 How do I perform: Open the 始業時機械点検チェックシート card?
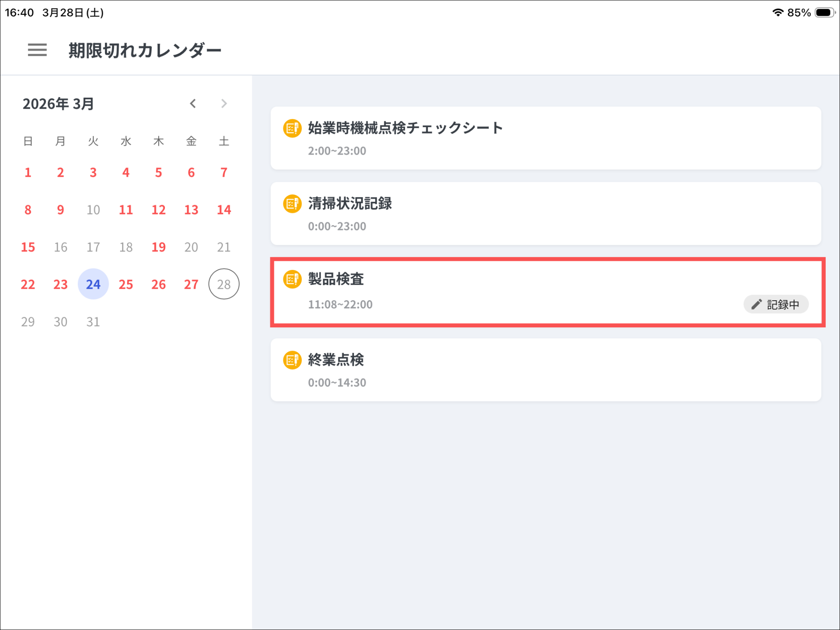coord(546,138)
